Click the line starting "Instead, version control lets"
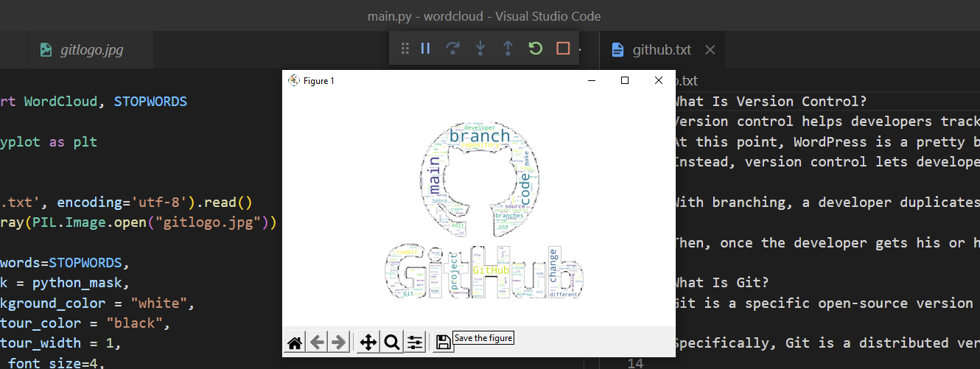Image resolution: width=980 pixels, height=369 pixels. [x=827, y=161]
